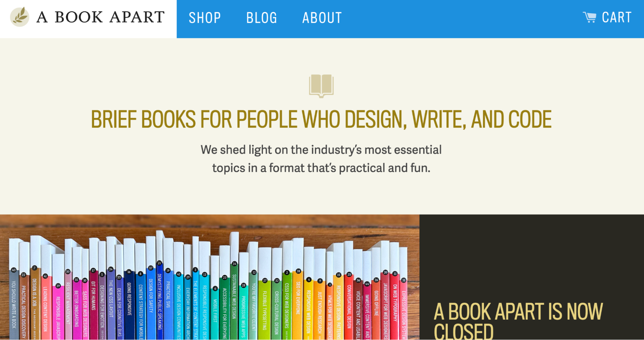
Task: Click the number 34 badge on green spine
Action: (235, 264)
